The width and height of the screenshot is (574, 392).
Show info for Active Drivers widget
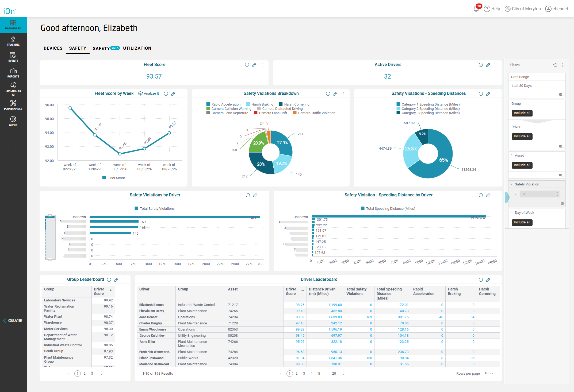pyautogui.click(x=481, y=65)
